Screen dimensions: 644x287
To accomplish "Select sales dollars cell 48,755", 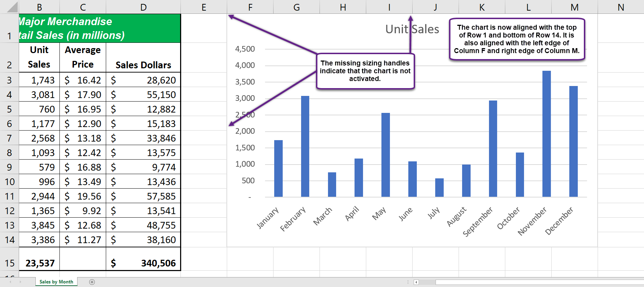I will pos(143,225).
